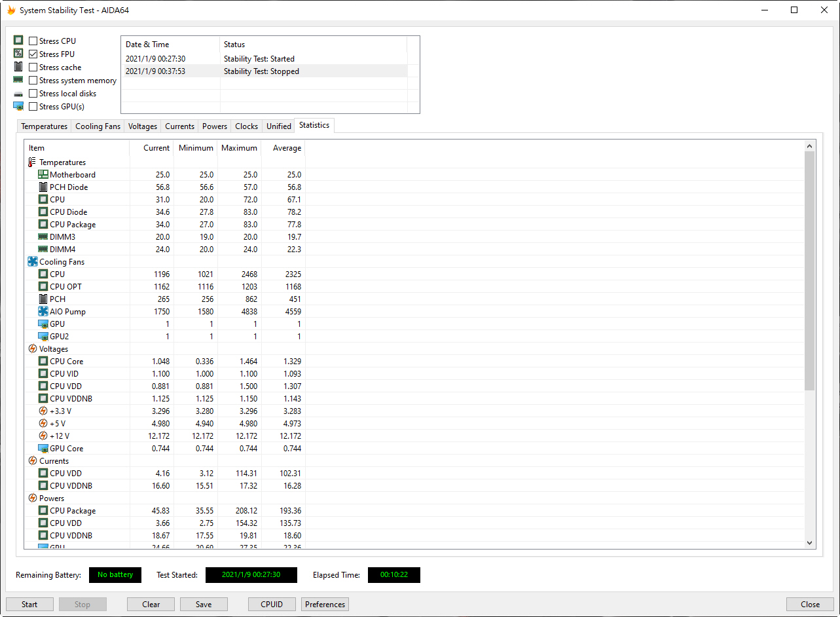The height and width of the screenshot is (617, 840).
Task: Click the thermometer icon of Temperatures group
Action: (33, 162)
